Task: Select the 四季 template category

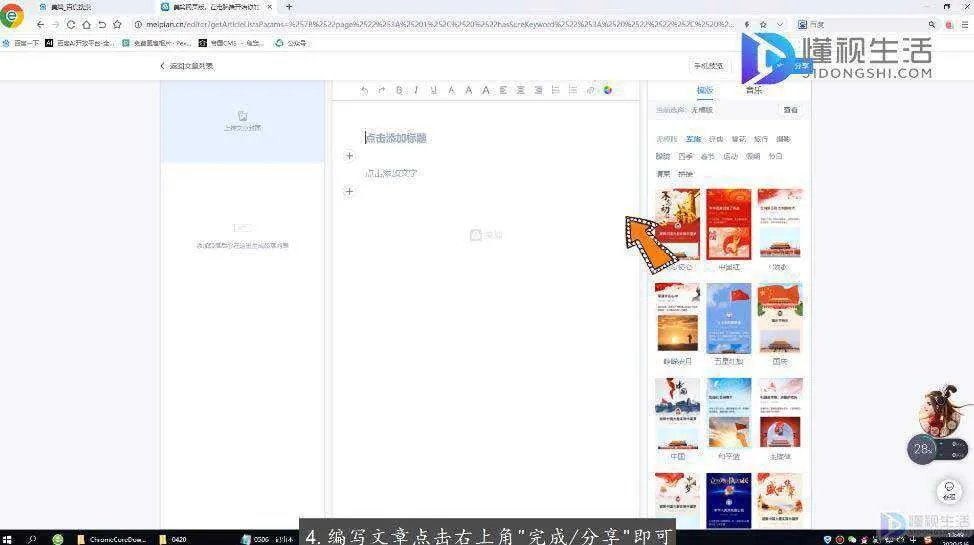Action: tap(686, 156)
